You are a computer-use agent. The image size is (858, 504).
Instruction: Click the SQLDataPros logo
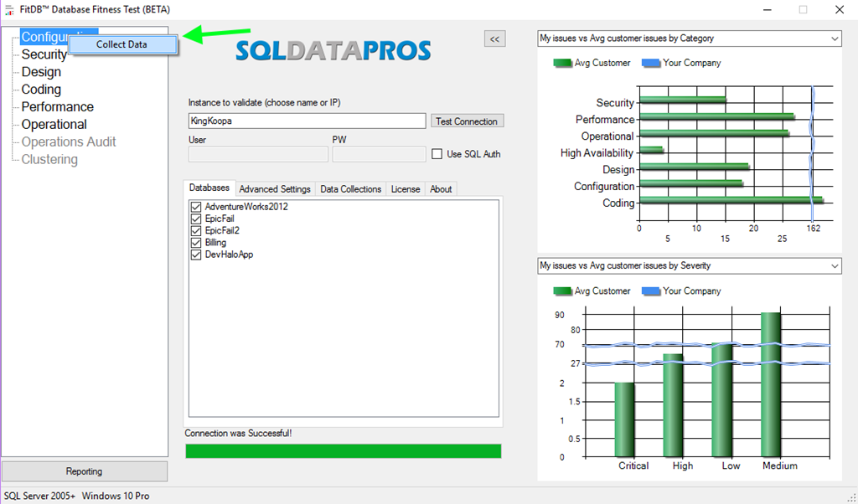333,50
